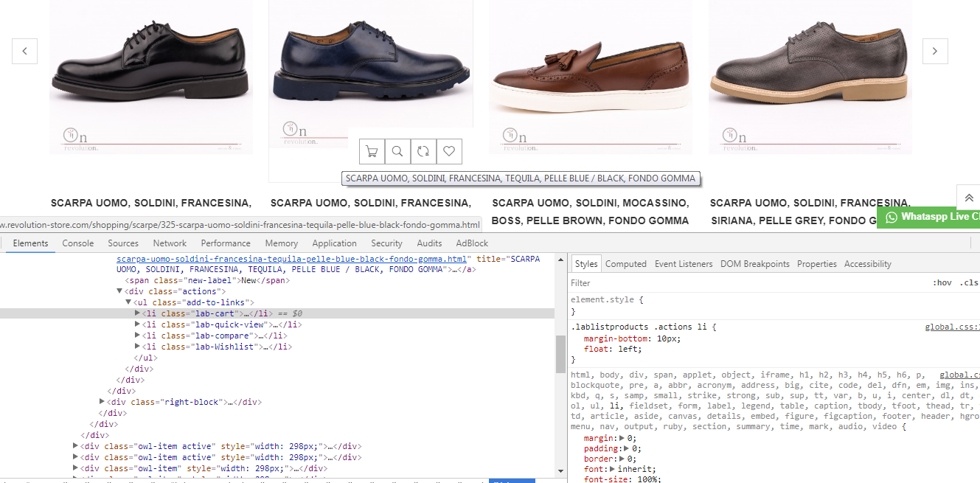
Task: Open the Audits tab
Action: [x=430, y=243]
